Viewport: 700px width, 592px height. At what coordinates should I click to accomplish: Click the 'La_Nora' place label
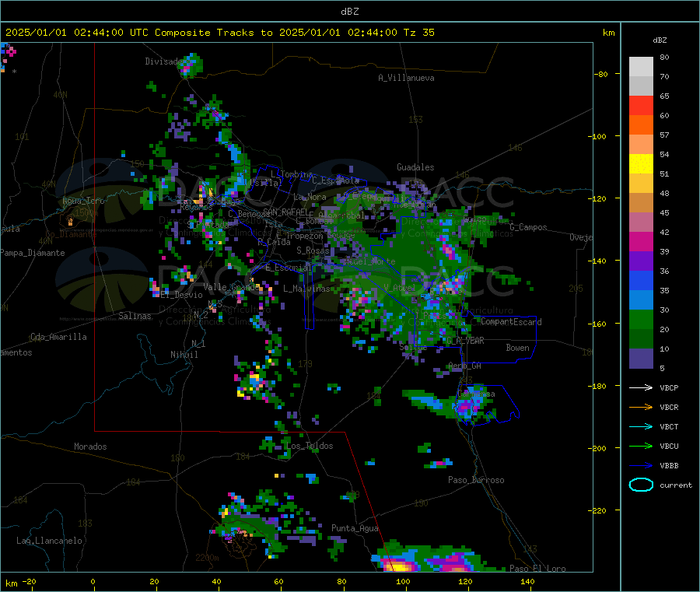310,197
